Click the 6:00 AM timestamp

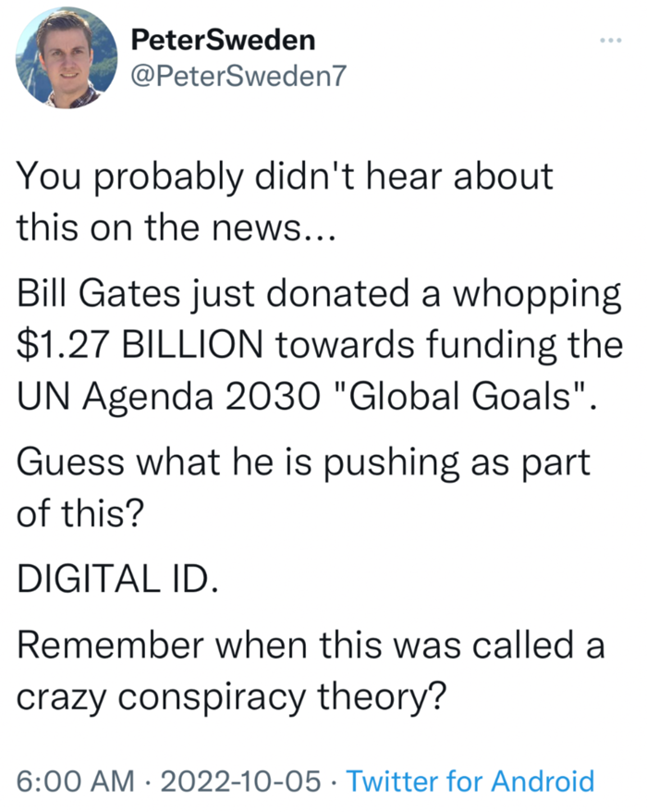click(x=76, y=781)
